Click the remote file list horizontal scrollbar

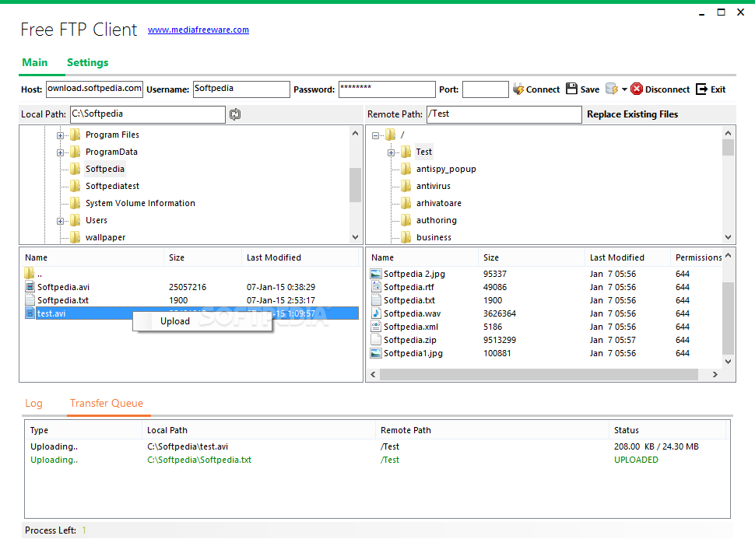tap(539, 374)
